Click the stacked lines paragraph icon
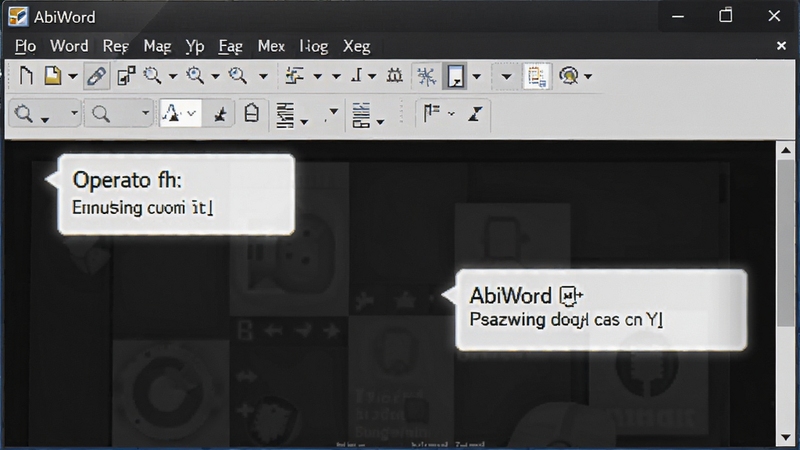 [285, 115]
